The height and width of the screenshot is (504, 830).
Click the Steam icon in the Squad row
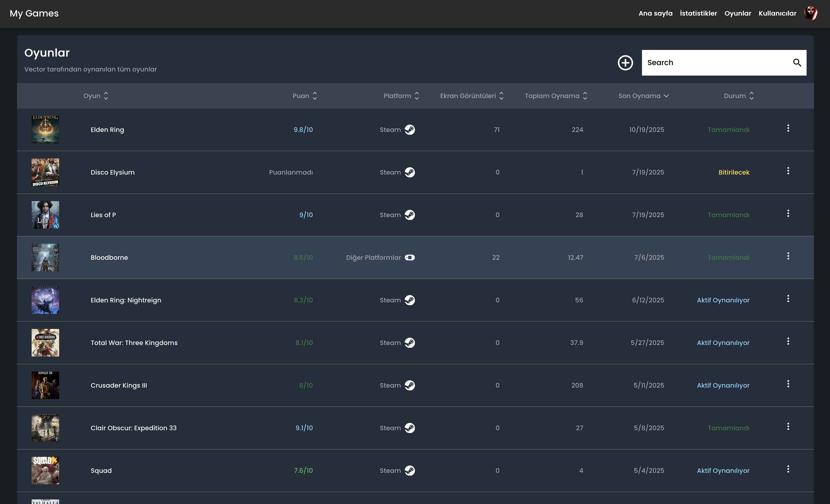click(409, 471)
